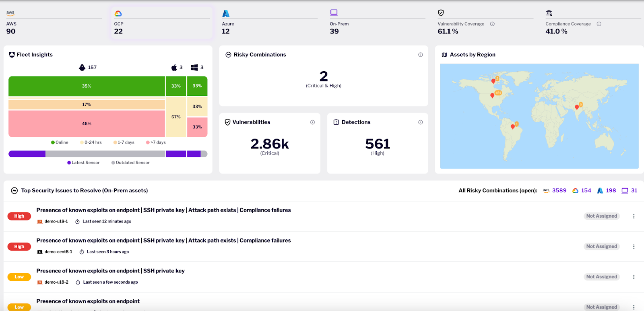
Task: Click the map pin over South America
Action: click(x=512, y=127)
